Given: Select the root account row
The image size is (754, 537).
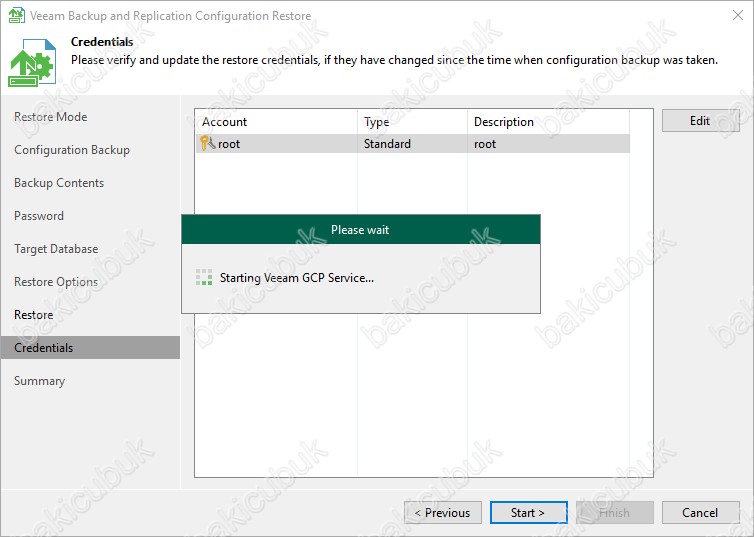Looking at the screenshot, I should pos(413,144).
